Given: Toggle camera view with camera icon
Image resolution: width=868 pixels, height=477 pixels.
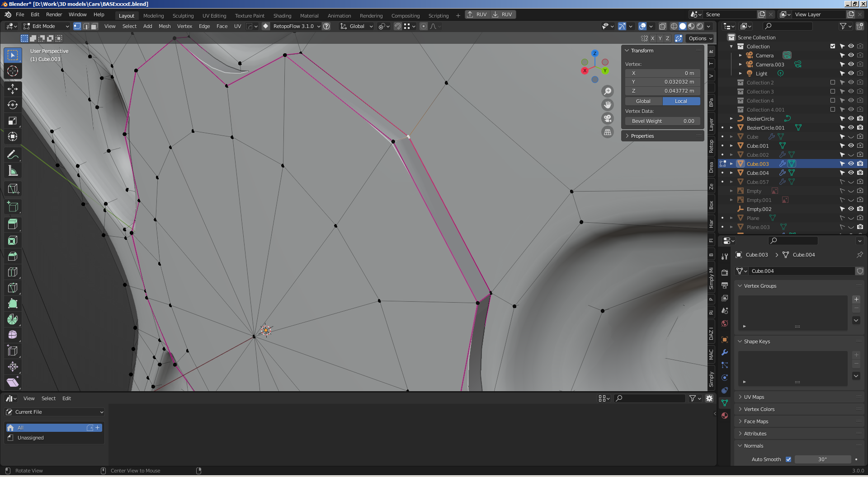Looking at the screenshot, I should tap(608, 118).
